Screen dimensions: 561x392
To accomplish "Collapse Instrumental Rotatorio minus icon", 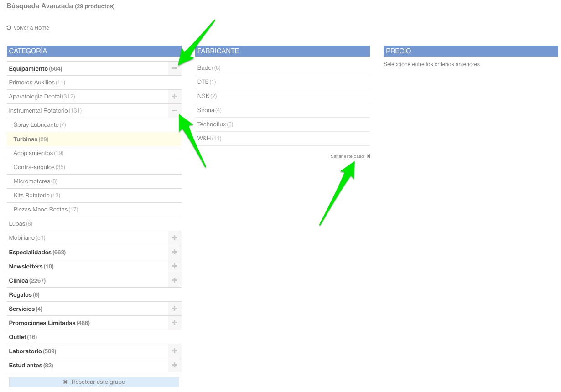I will tap(174, 111).
